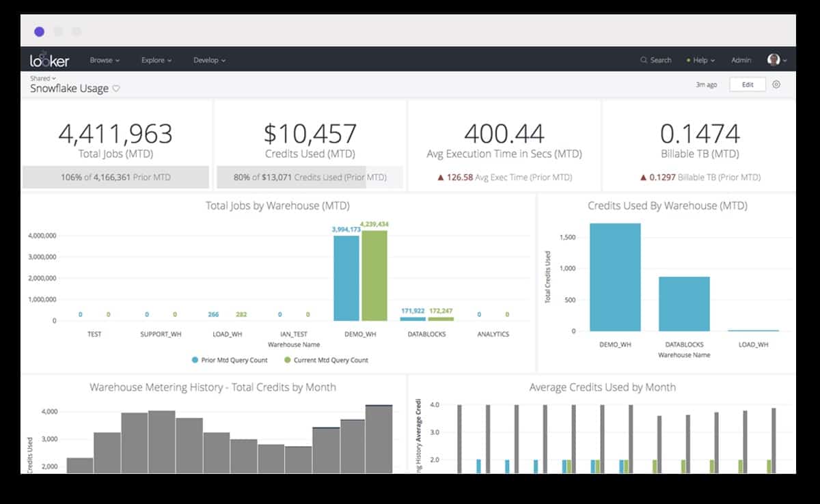
Task: Click the Looker logo
Action: 49,59
